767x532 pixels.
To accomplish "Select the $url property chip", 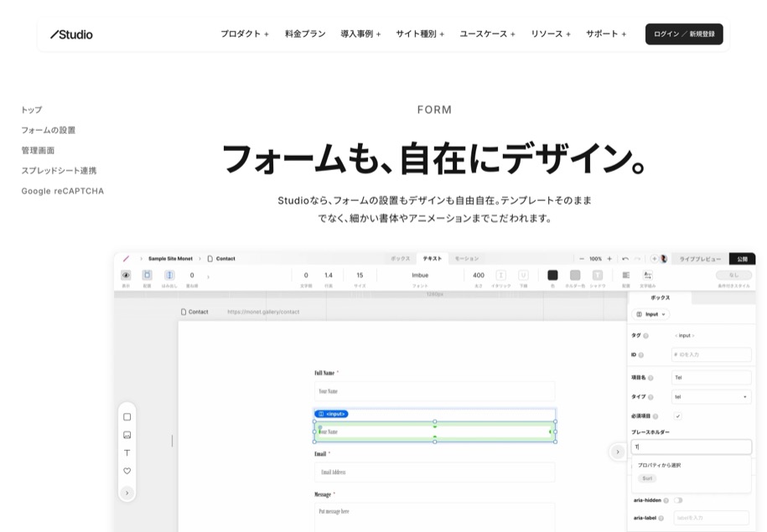I will click(x=647, y=478).
